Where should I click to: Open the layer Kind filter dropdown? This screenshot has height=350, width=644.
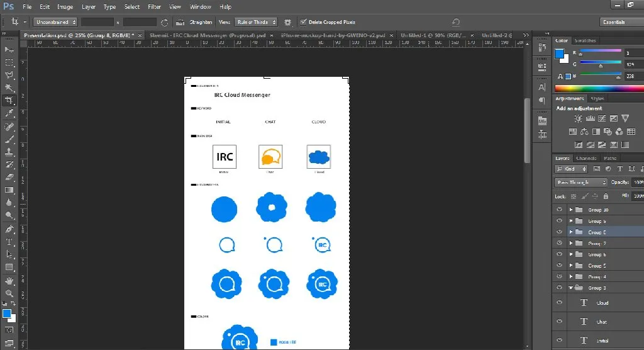point(571,169)
